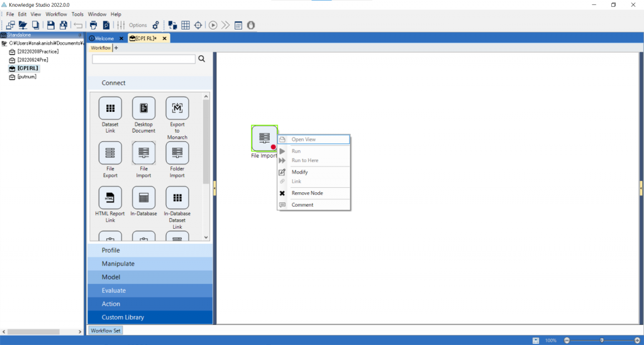644x345 pixels.
Task: Click the gears configuration toolbar icon
Action: click(156, 25)
